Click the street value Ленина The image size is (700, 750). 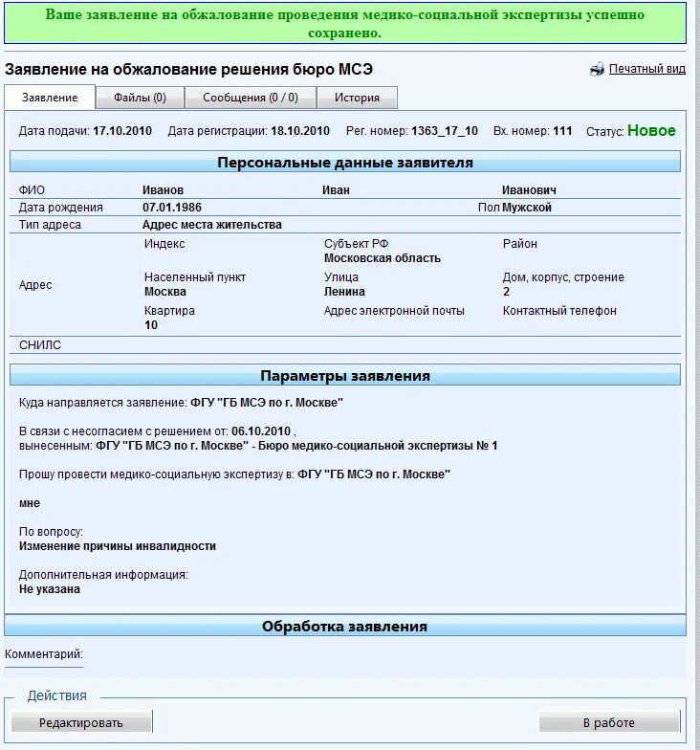pos(344,292)
